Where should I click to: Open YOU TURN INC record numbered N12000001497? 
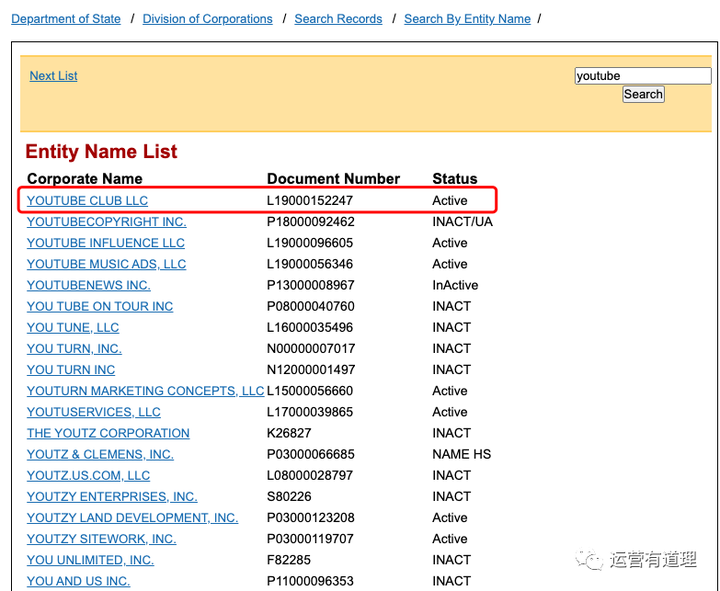tap(71, 370)
